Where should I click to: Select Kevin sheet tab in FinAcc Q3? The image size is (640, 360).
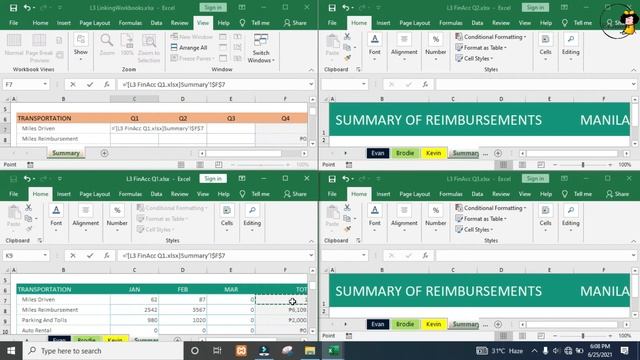tap(433, 324)
